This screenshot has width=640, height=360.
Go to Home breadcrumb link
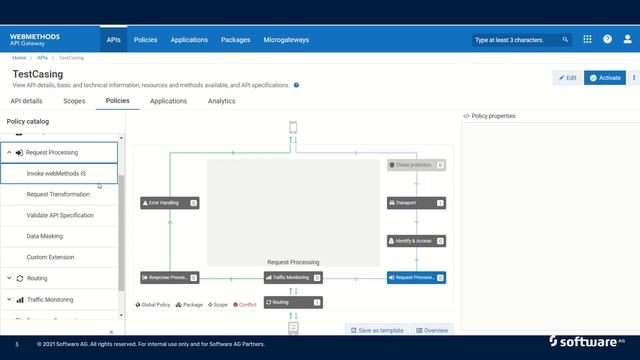[19, 58]
